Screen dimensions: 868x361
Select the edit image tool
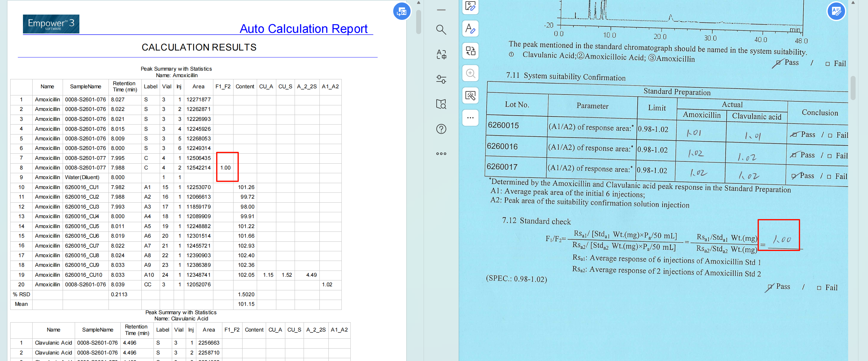pyautogui.click(x=470, y=6)
